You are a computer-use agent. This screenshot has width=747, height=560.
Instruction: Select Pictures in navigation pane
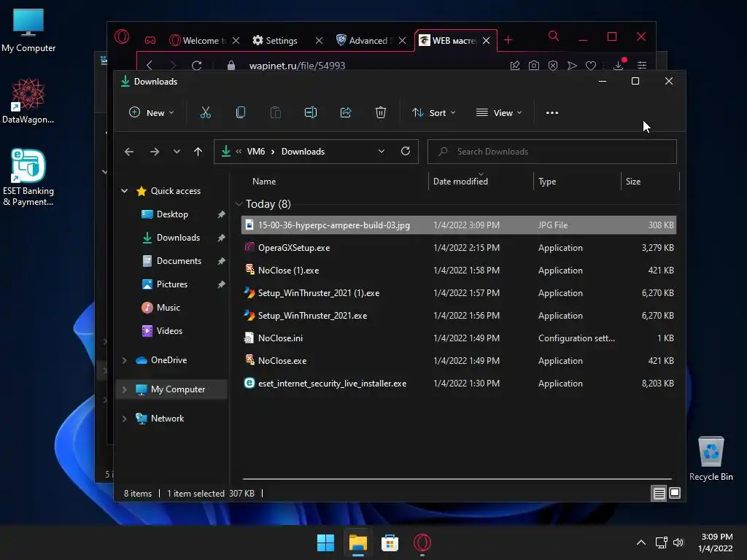coord(172,284)
